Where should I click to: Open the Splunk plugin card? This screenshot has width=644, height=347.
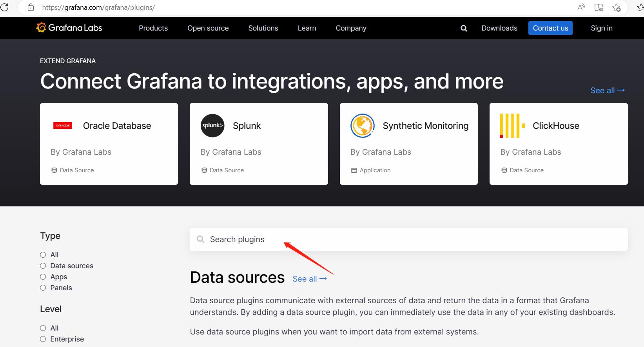click(x=259, y=144)
